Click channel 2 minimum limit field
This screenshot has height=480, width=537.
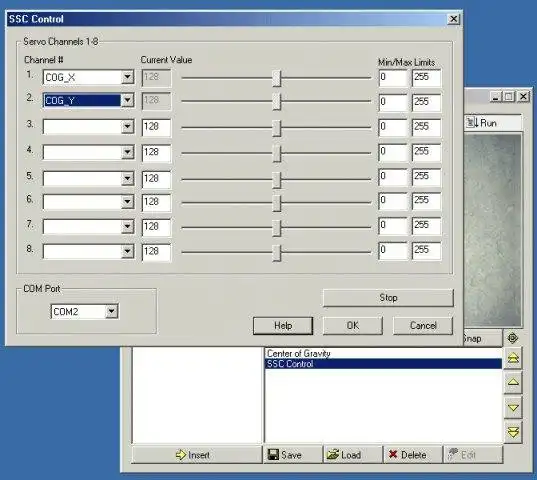[x=393, y=102]
